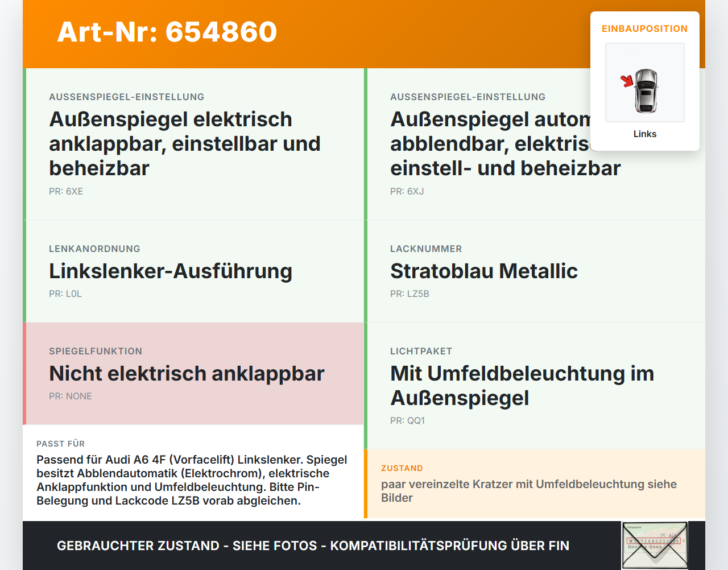728x570 pixels.
Task: Open the envelope thumbnail in the footer
Action: coord(655,545)
